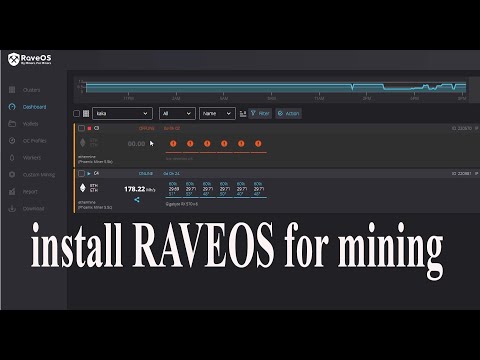The height and width of the screenshot is (360, 480).
Task: Click the C3 ethermine Phoenix Miner label
Action: (95, 159)
